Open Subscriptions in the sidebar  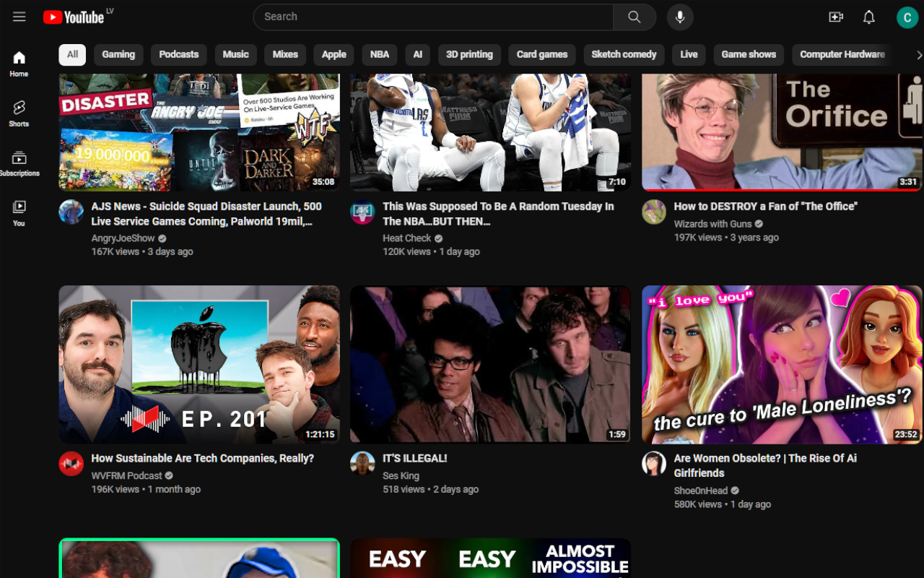[19, 163]
